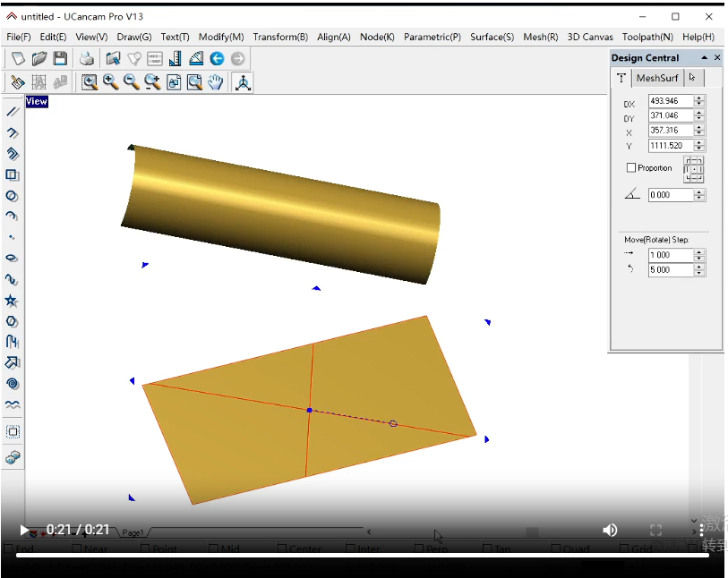Click the blue back arrow icon
728x578 pixels.
click(217, 59)
